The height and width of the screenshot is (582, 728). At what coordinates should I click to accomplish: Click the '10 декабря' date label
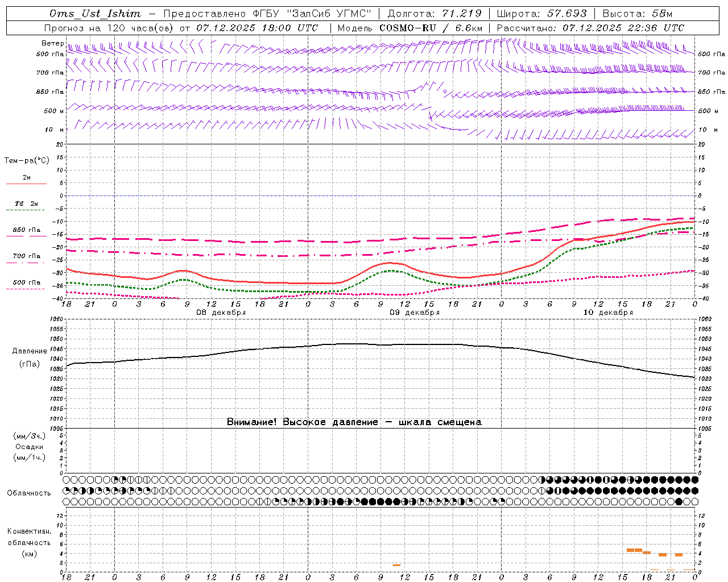click(608, 313)
